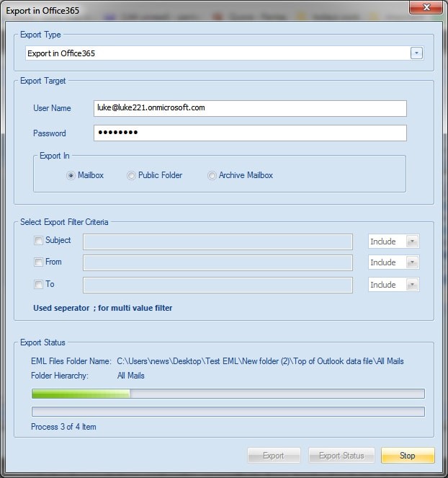Click the 'Process 3 of 4 Item' text

63,427
